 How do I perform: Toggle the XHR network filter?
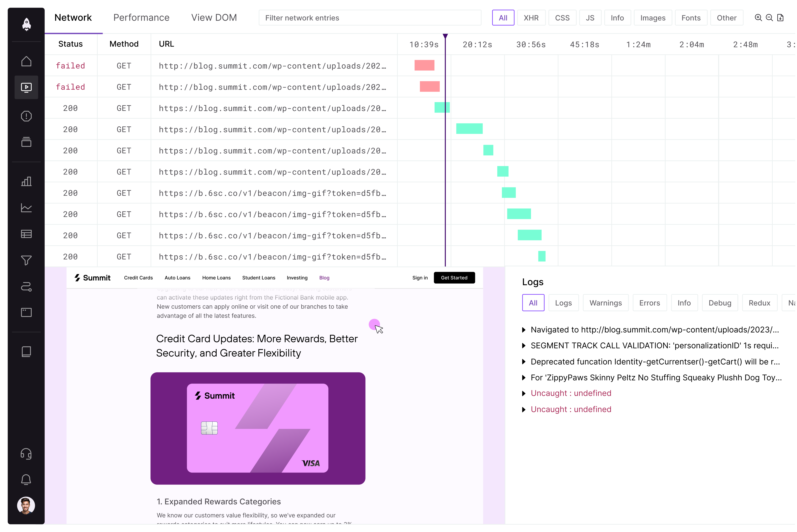pyautogui.click(x=531, y=18)
